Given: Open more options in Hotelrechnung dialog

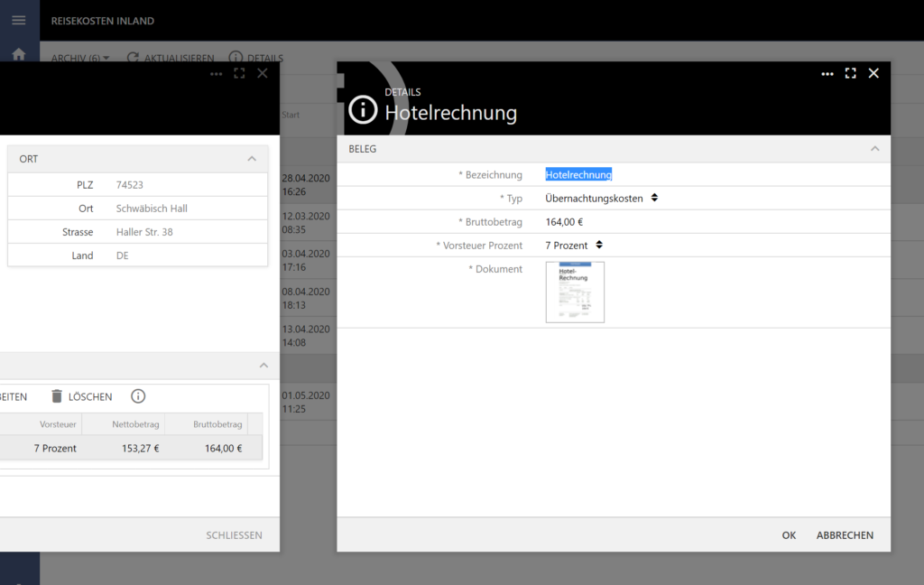Looking at the screenshot, I should click(827, 74).
